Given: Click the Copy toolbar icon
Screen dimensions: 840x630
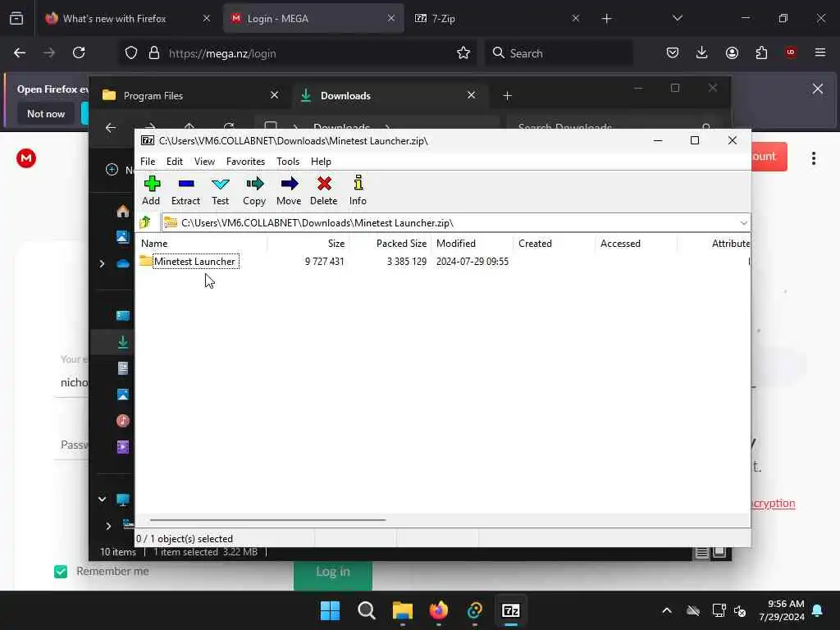Looking at the screenshot, I should click(x=254, y=190).
